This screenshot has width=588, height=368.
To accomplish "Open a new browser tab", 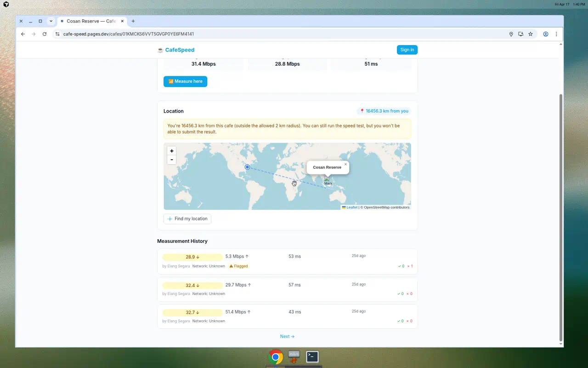I will point(133,21).
